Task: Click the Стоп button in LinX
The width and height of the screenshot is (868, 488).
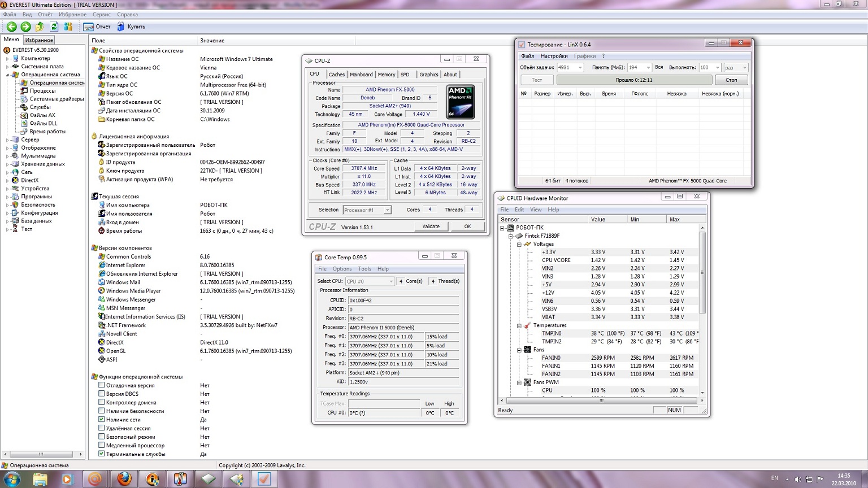Action: [x=731, y=80]
